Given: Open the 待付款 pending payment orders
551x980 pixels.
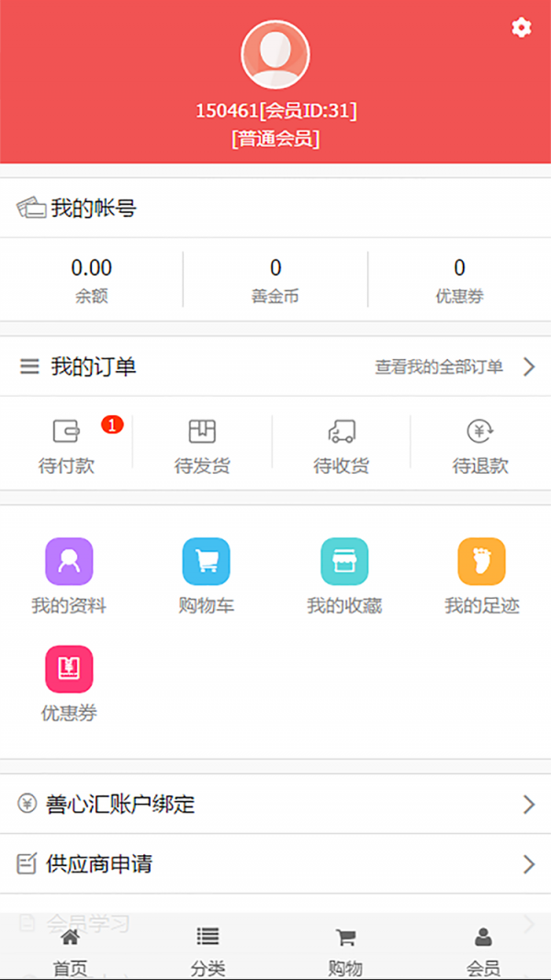Looking at the screenshot, I should click(x=66, y=445).
